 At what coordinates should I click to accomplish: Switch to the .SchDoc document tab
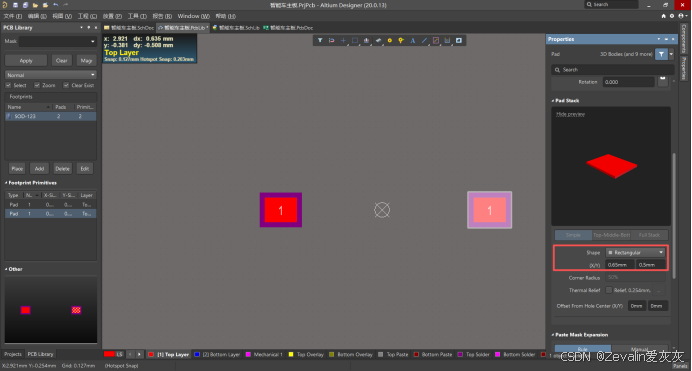(129, 27)
